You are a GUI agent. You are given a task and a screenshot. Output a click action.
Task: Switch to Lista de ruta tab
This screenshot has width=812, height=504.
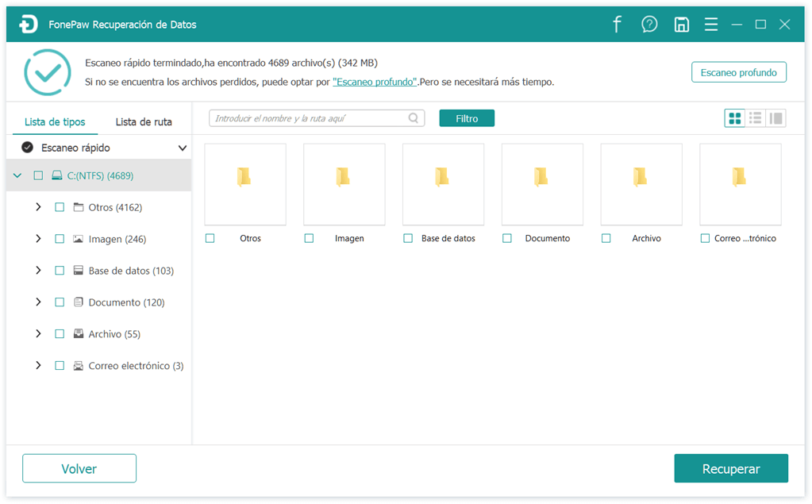tap(144, 122)
